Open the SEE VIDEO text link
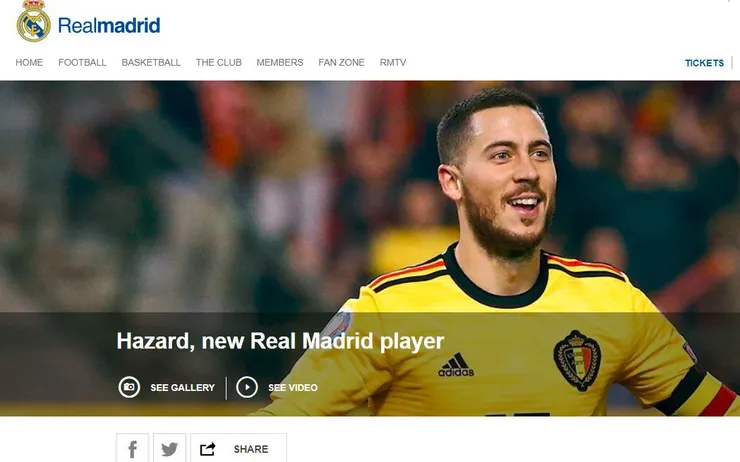The width and height of the screenshot is (740, 462). point(293,387)
